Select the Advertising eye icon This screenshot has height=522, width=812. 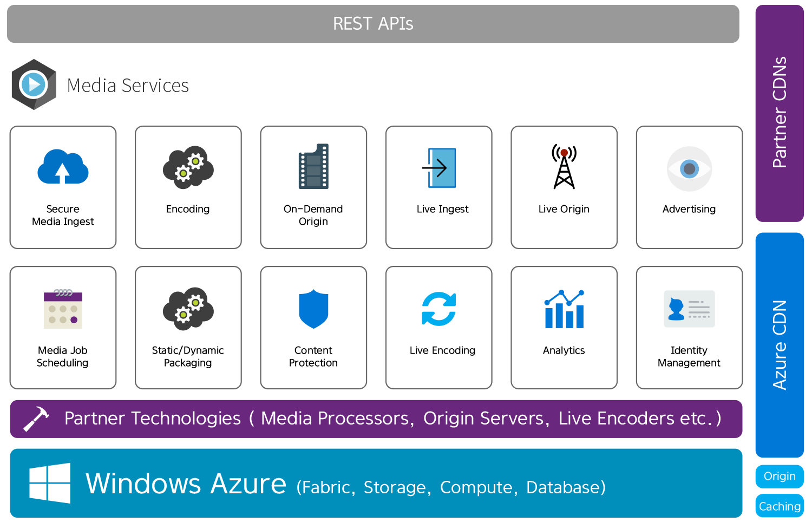[x=689, y=169]
